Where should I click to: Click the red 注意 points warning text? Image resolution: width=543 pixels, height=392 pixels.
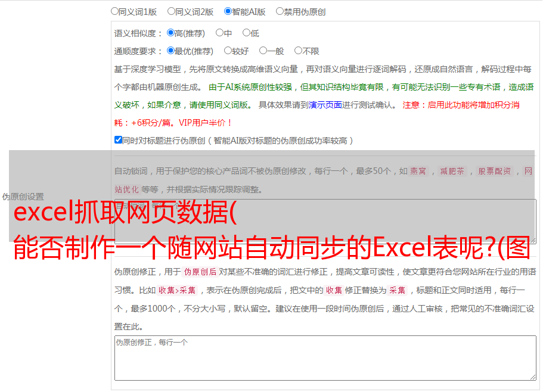(317, 114)
